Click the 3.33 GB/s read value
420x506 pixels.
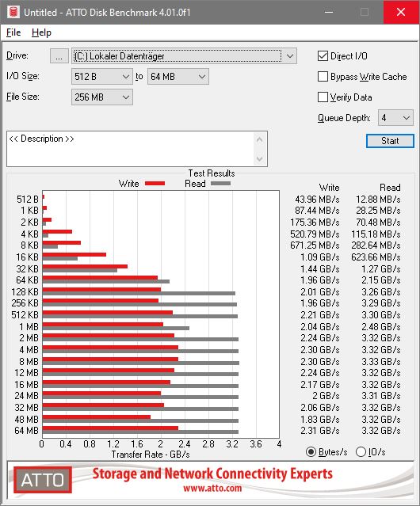[381, 361]
